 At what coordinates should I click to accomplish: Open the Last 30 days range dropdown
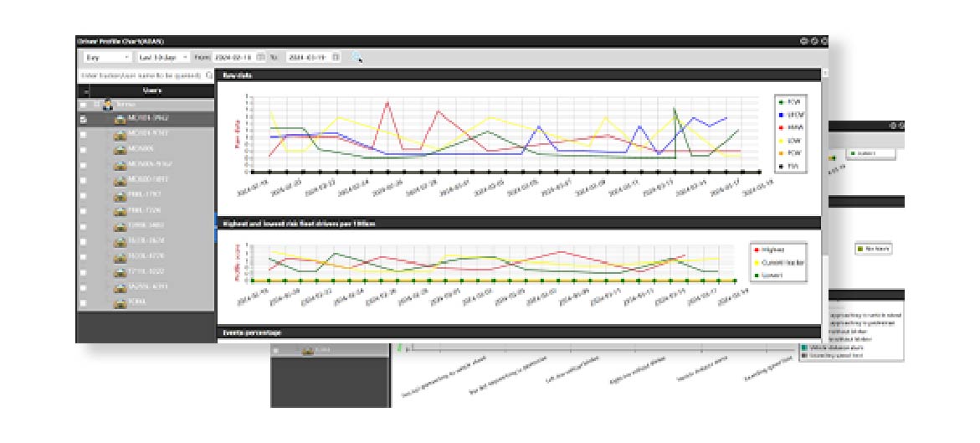coord(162,57)
